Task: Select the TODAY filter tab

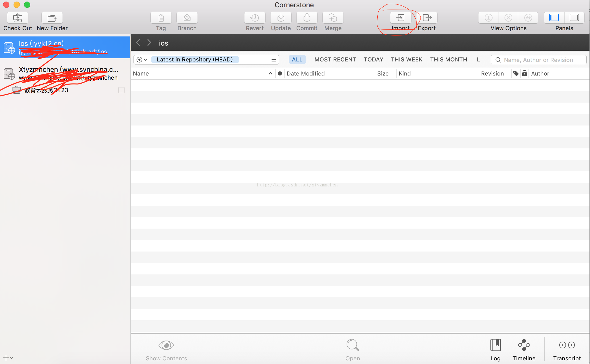Action: coord(373,60)
